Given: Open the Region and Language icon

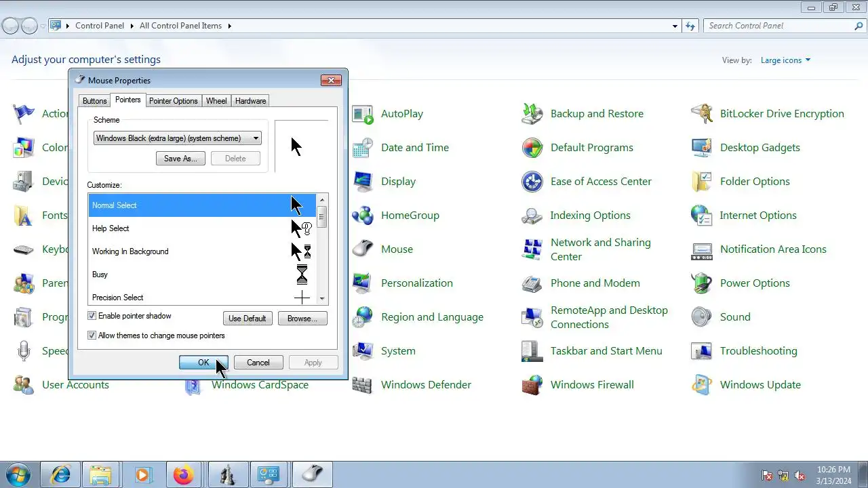Looking at the screenshot, I should (363, 317).
